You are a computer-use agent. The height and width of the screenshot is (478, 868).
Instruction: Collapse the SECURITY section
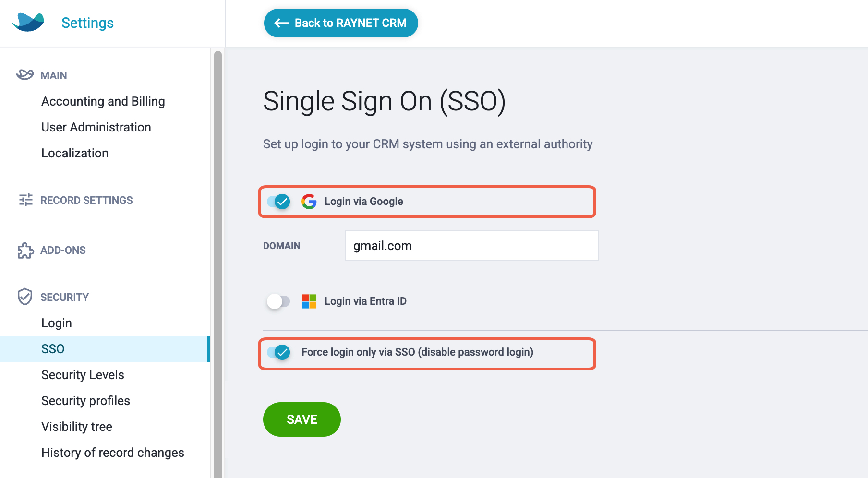64,297
